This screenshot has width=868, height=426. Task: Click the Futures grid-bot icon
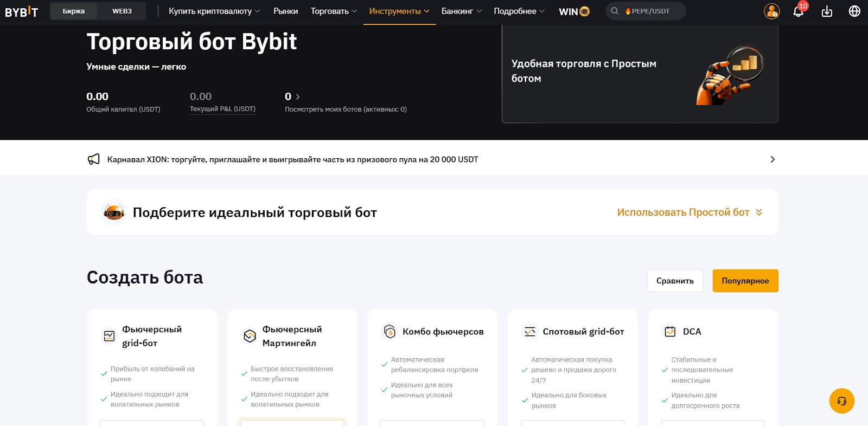109,336
